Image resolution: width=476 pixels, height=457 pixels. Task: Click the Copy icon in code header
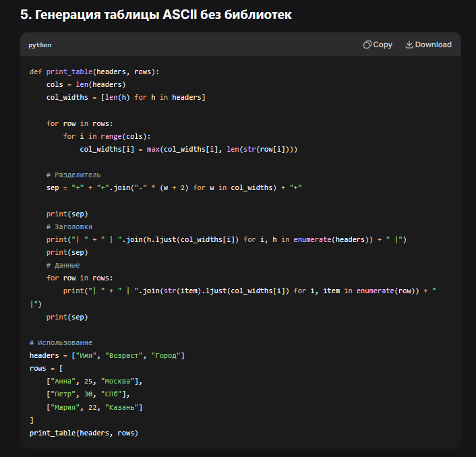[367, 44]
